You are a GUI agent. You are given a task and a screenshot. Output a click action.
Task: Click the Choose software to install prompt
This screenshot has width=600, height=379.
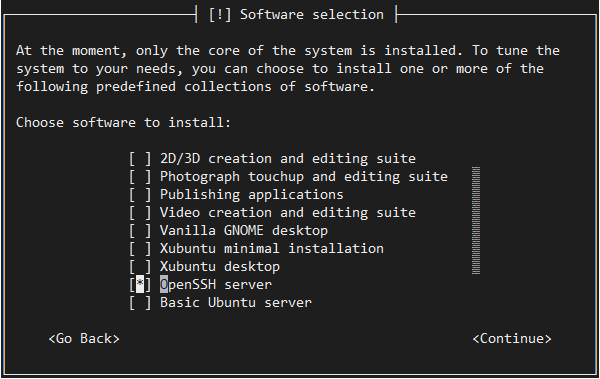[124, 123]
